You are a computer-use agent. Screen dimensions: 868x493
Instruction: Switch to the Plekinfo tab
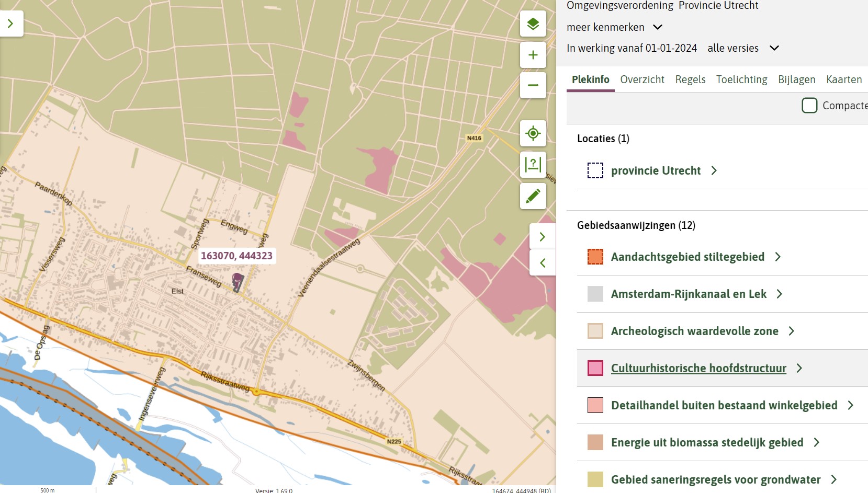pos(590,79)
